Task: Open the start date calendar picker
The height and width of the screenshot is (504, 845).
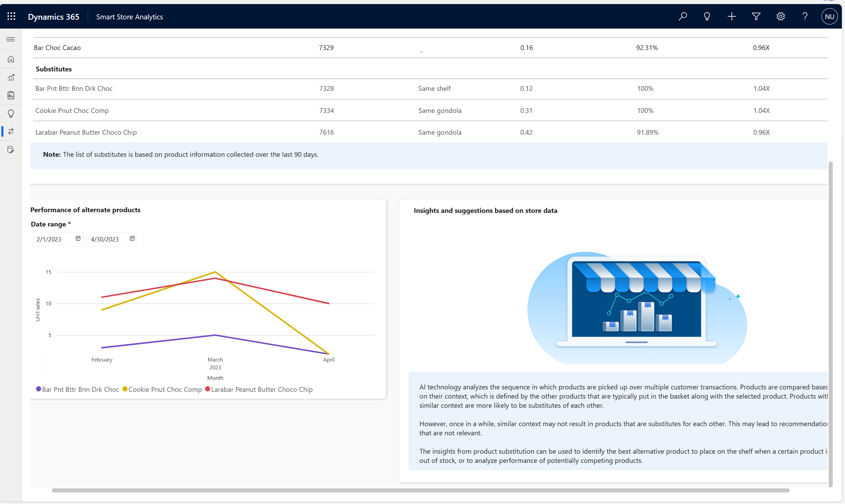Action: point(78,239)
